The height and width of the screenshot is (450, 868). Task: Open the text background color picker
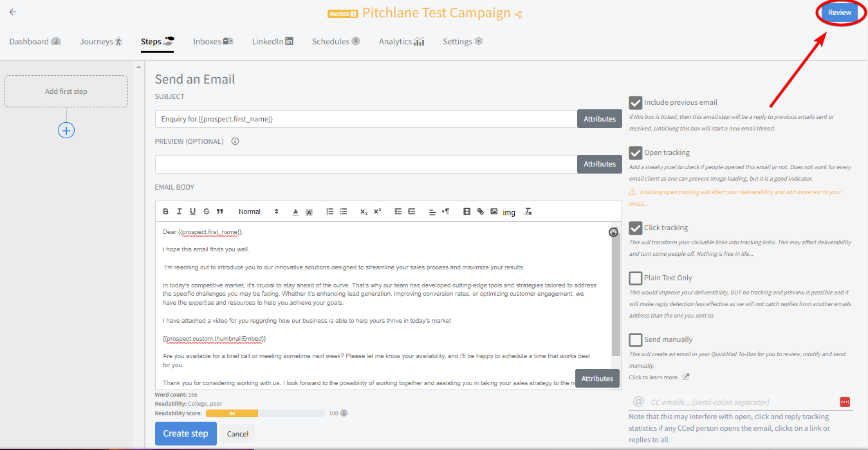coord(309,212)
